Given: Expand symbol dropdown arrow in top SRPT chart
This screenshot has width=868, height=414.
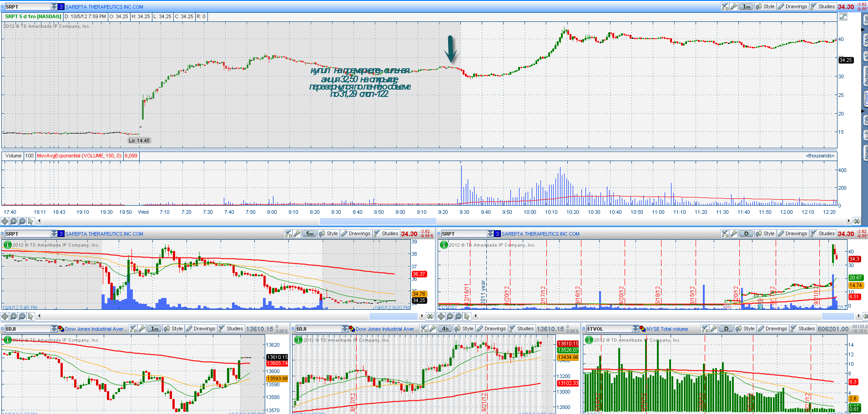Looking at the screenshot, I should tap(54, 6).
